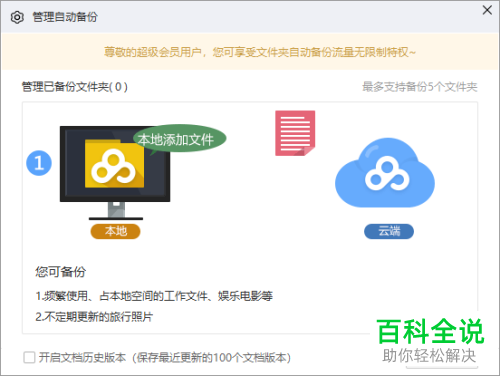500x376 pixels.
Task: Click the 本地添加文件 green speech bubble
Action: click(179, 139)
